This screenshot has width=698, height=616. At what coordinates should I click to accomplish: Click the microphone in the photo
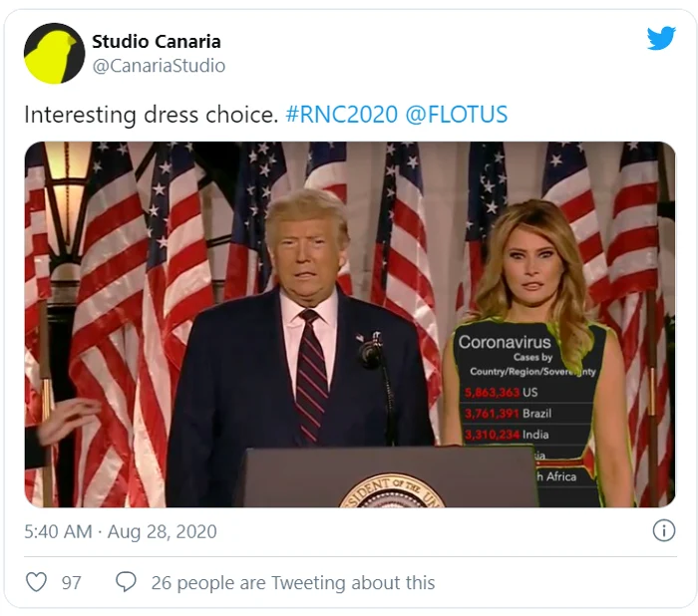point(371,353)
